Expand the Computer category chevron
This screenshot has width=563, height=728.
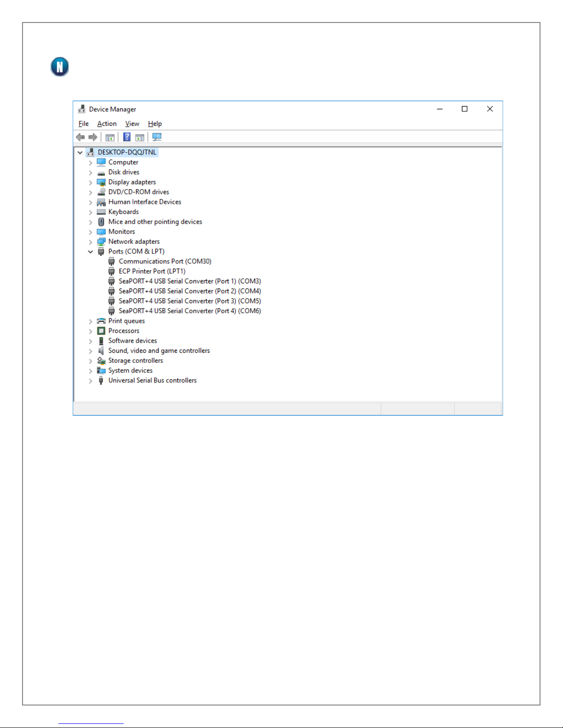click(91, 163)
